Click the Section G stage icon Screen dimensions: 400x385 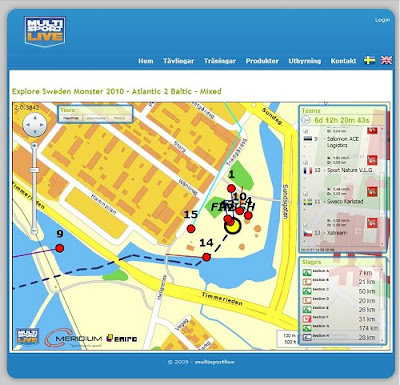307,328
